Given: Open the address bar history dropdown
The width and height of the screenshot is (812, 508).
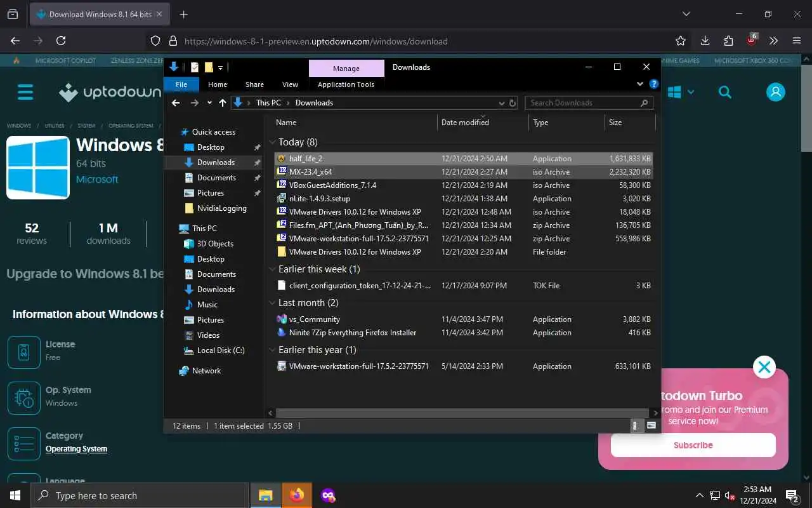Looking at the screenshot, I should pyautogui.click(x=501, y=102).
